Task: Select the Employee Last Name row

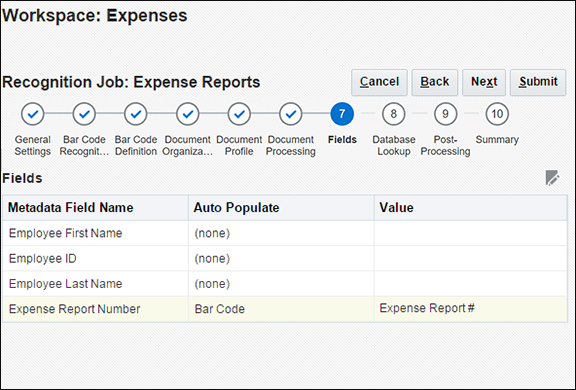Action: point(285,284)
